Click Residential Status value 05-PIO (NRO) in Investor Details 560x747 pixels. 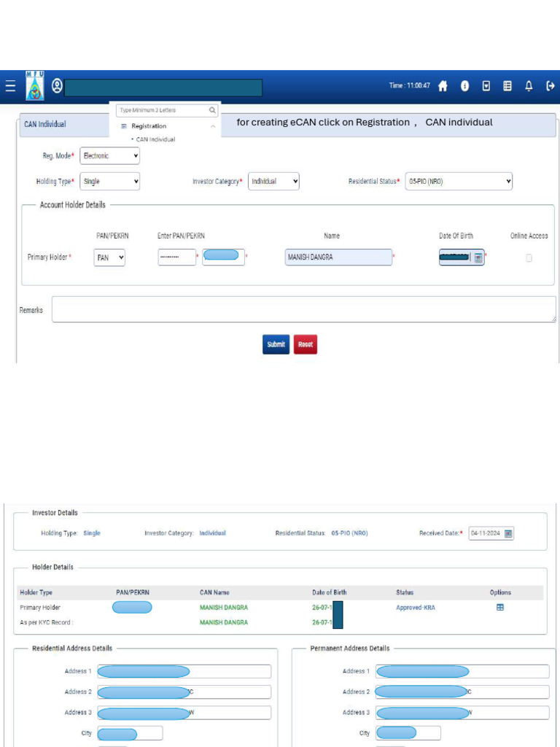coord(349,533)
